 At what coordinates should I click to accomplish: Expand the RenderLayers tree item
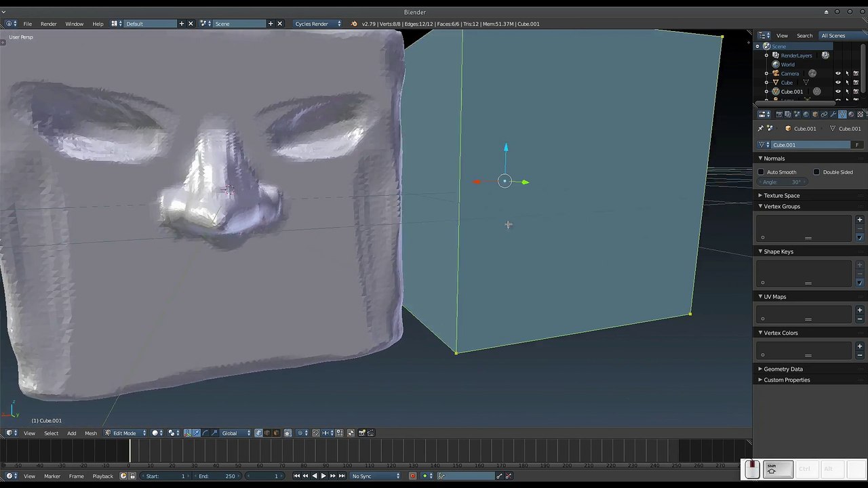pyautogui.click(x=766, y=56)
